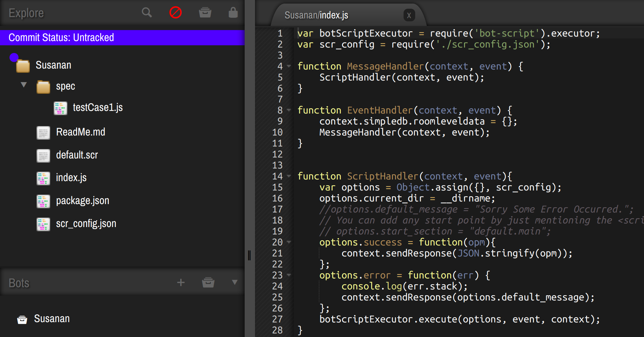Open index.js in file tree
Viewport: 644px width, 337px height.
point(71,178)
